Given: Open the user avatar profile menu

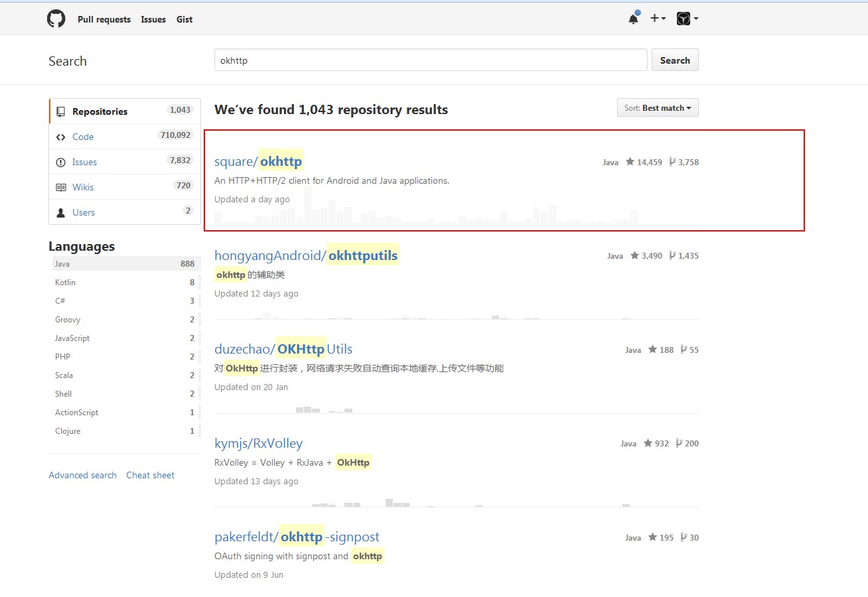Looking at the screenshot, I should [687, 19].
